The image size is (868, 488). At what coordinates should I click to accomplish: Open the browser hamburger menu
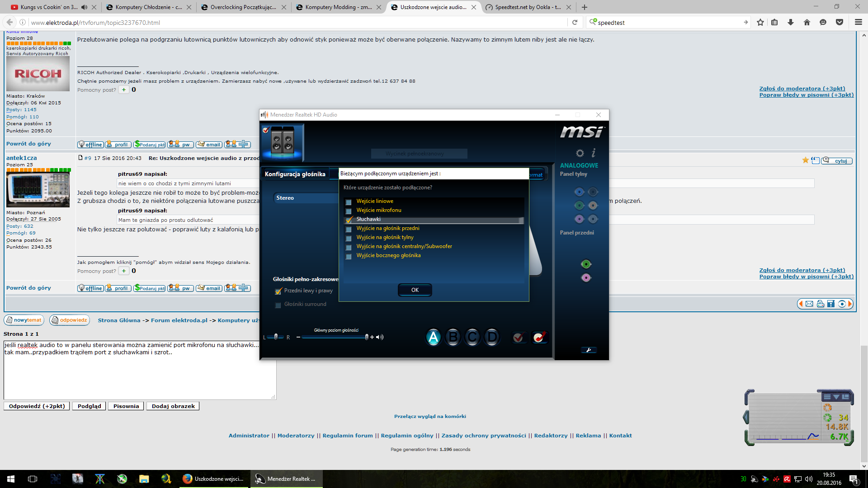[858, 22]
